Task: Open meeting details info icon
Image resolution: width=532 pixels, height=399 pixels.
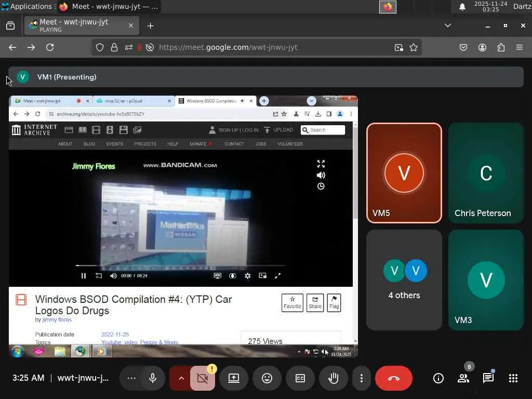Action: pyautogui.click(x=438, y=378)
